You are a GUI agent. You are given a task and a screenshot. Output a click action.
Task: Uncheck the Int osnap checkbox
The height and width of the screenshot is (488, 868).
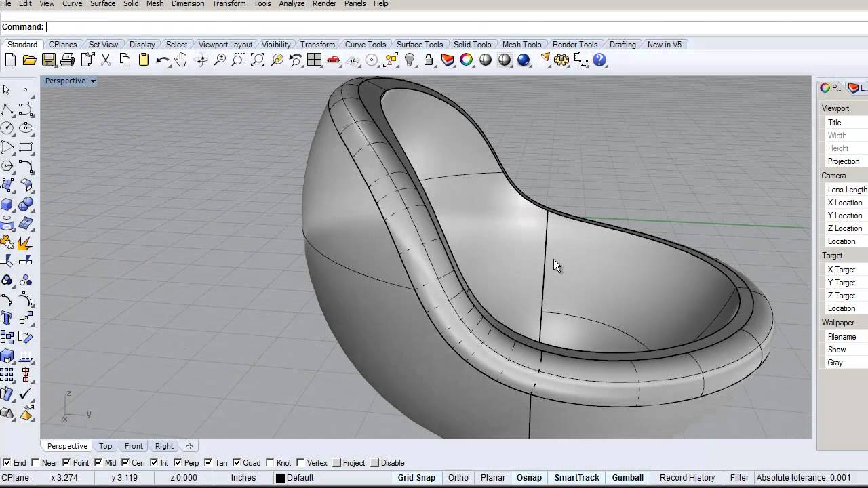tap(154, 463)
